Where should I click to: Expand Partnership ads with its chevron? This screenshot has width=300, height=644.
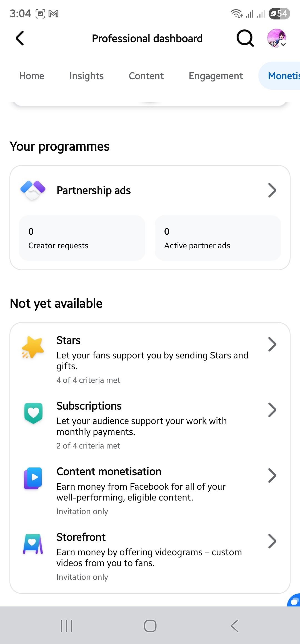click(272, 190)
